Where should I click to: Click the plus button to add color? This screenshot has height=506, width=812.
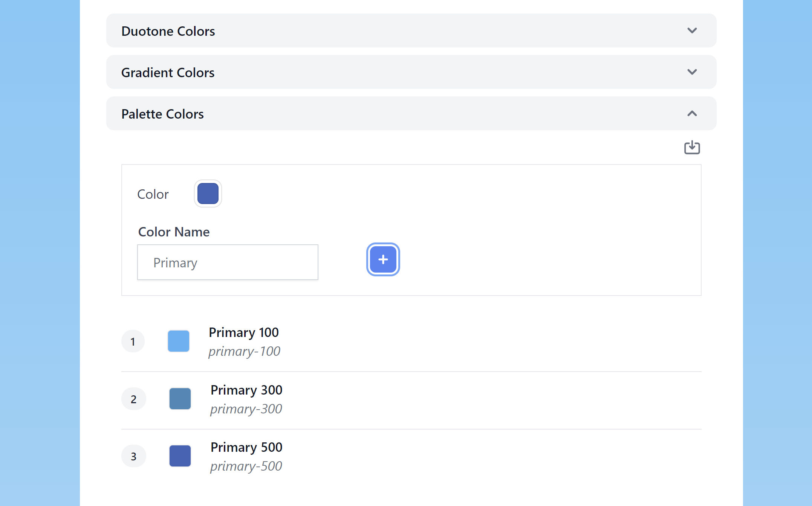[x=383, y=259]
